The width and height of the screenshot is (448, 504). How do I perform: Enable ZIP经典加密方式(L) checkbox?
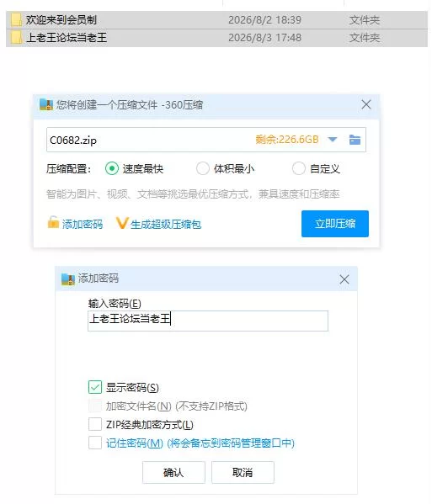point(95,424)
